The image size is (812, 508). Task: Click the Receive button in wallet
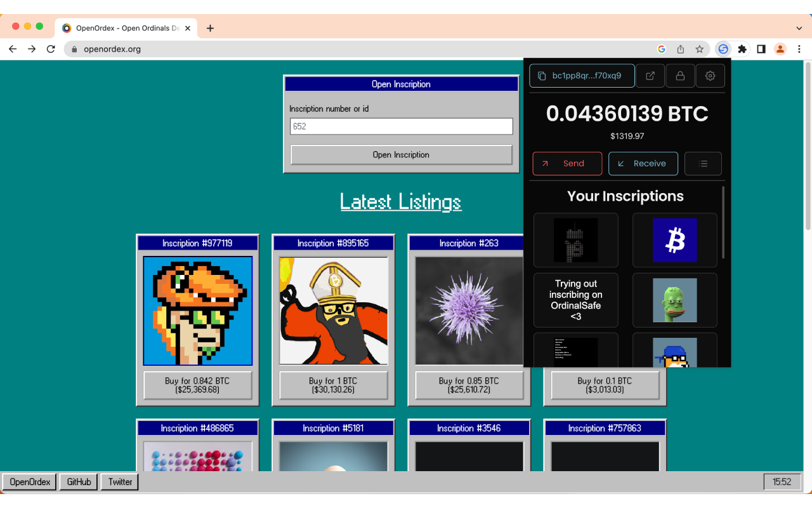643,163
